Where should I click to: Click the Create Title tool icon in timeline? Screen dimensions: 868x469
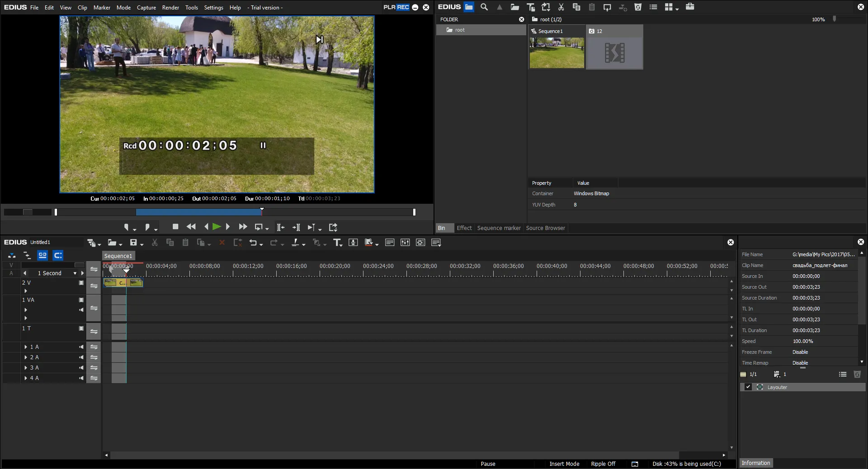(x=337, y=243)
